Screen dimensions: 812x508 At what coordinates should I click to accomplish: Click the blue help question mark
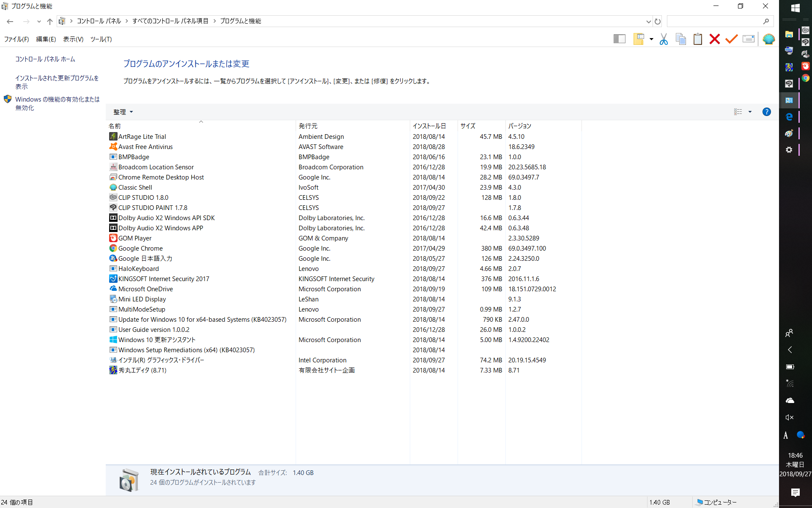tap(766, 112)
